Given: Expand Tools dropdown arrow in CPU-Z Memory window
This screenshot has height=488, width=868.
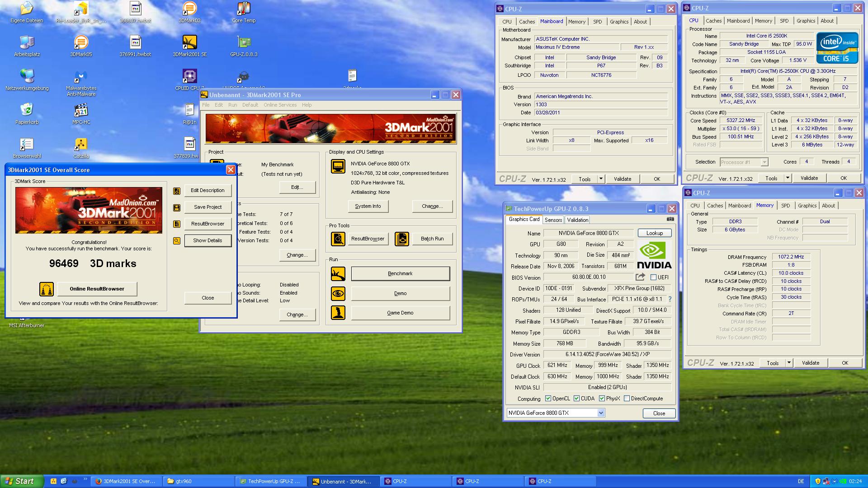Looking at the screenshot, I should click(789, 363).
